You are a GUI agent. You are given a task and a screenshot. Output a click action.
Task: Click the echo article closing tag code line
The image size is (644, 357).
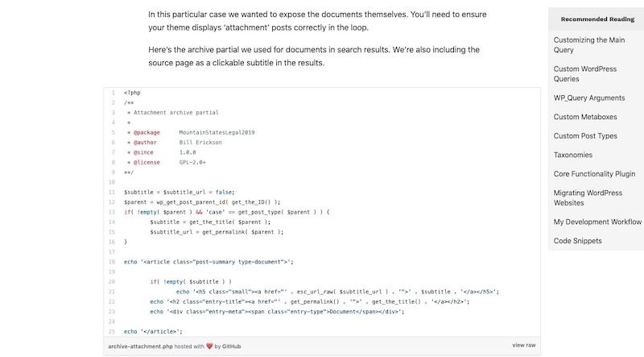[153, 331]
